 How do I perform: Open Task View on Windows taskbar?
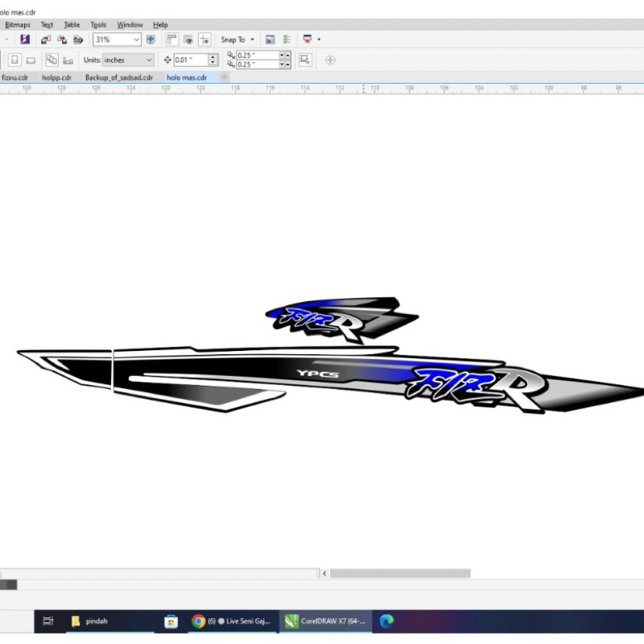[48, 621]
